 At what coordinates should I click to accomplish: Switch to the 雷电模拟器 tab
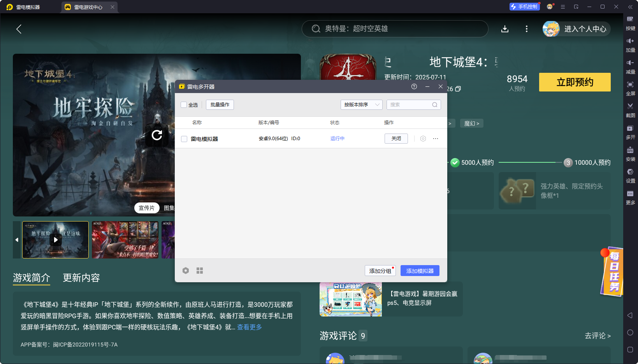click(28, 7)
